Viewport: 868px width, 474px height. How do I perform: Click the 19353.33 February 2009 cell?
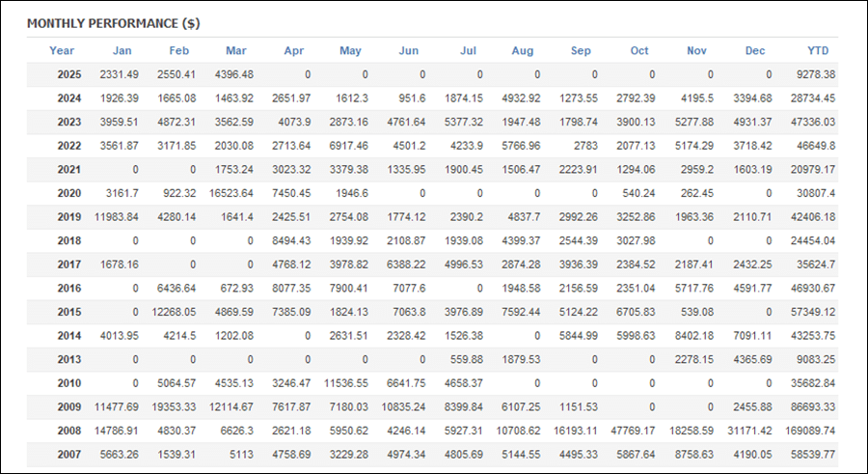(174, 406)
